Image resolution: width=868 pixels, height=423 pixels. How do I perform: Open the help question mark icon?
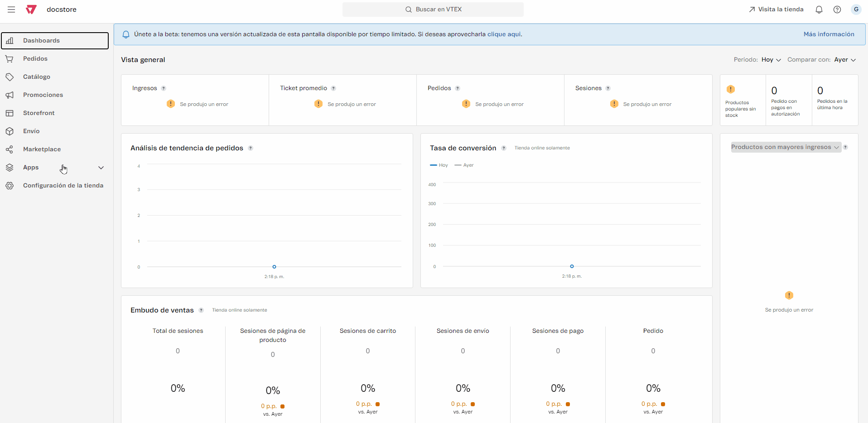tap(837, 10)
